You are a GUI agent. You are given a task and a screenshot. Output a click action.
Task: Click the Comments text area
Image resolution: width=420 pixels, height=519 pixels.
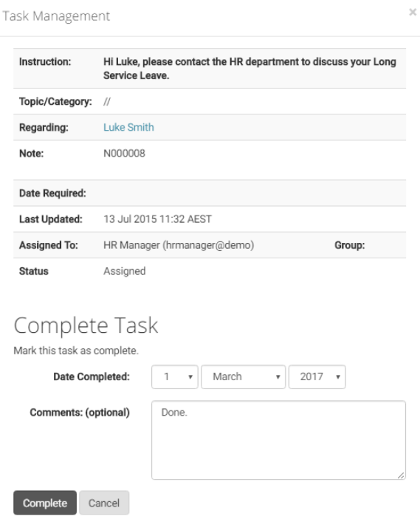click(278, 440)
